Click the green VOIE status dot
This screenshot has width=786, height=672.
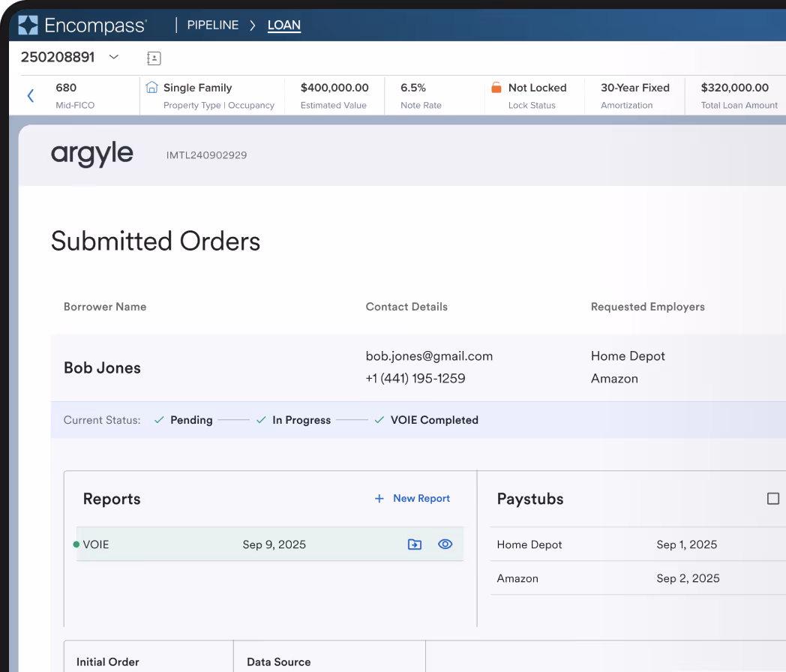point(76,544)
